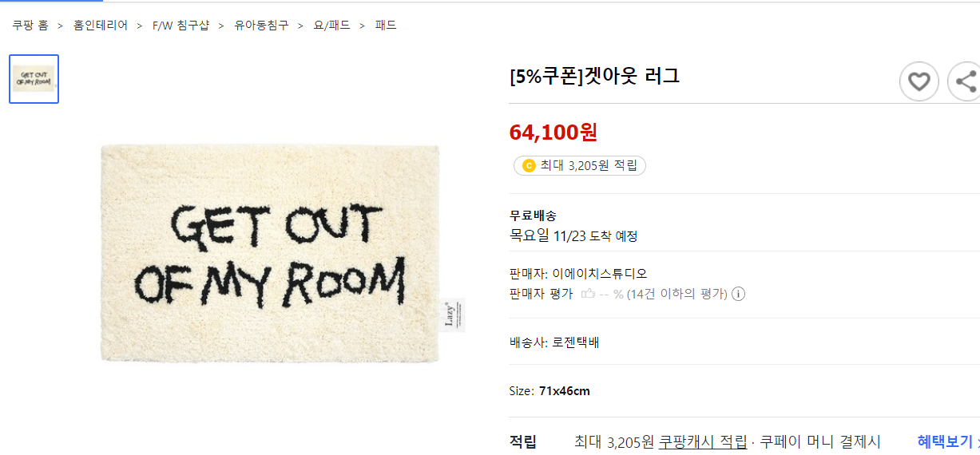This screenshot has width=980, height=455.
Task: Add product to wishlist with heart icon
Action: click(919, 81)
